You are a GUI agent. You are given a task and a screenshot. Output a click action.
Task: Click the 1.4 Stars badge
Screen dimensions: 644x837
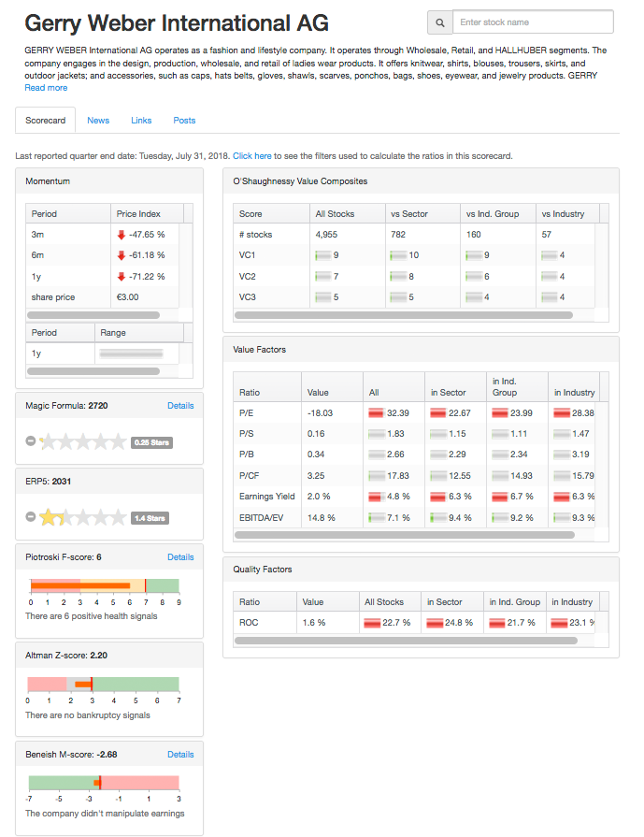[x=150, y=517]
